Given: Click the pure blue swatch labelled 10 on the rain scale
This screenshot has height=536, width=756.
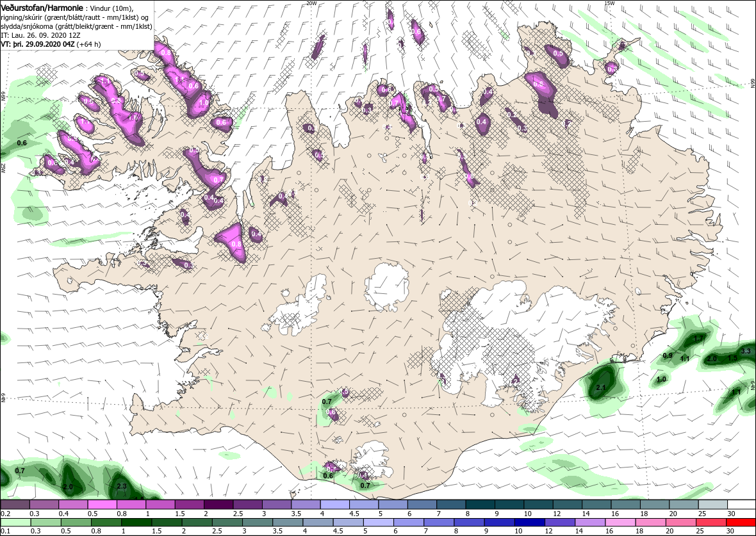Looking at the screenshot, I should 530,523.
